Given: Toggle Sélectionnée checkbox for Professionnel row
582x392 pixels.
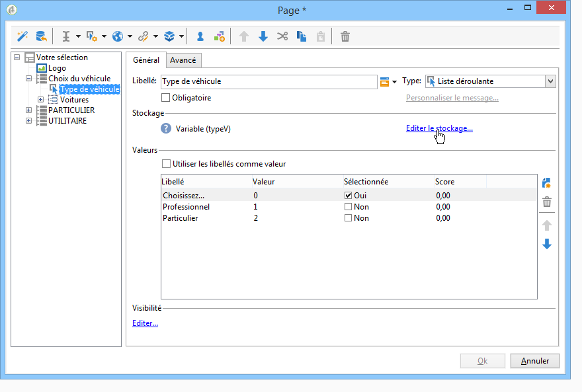Looking at the screenshot, I should point(348,207).
